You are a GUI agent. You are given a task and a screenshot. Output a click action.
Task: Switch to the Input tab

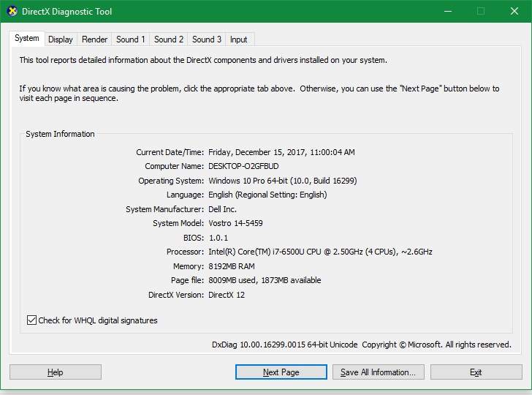click(238, 39)
